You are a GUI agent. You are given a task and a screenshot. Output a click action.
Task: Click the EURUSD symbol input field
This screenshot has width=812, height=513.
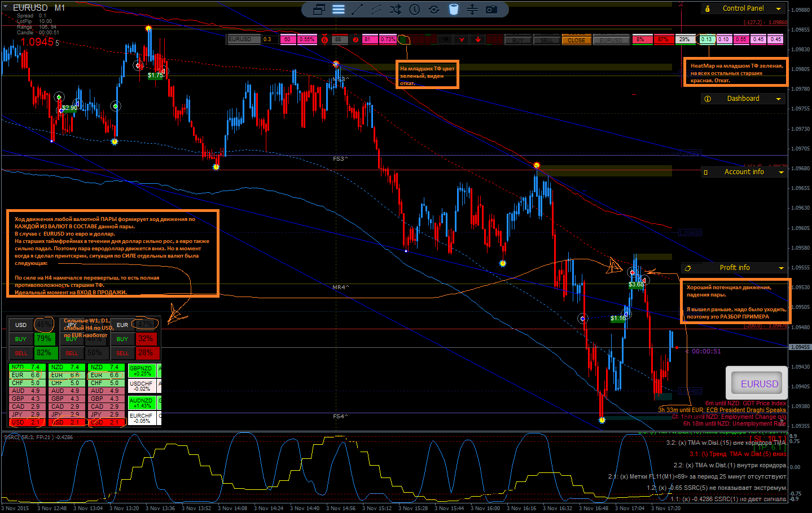(x=244, y=39)
